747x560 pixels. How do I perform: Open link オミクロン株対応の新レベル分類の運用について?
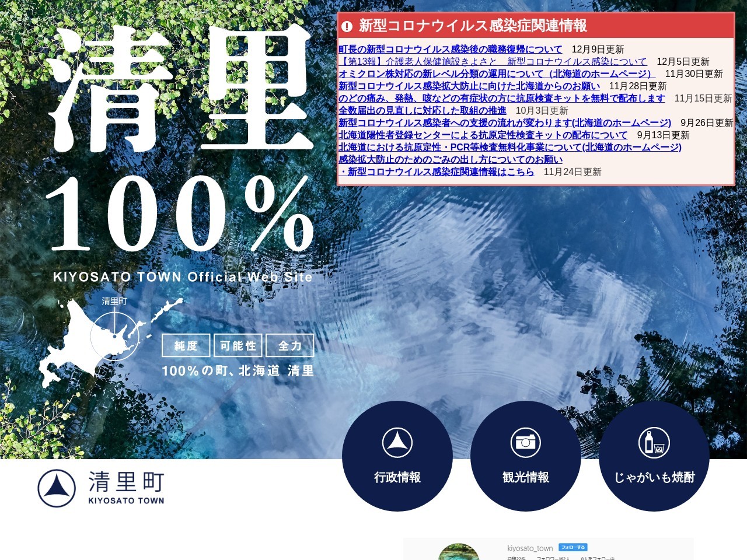pyautogui.click(x=497, y=74)
